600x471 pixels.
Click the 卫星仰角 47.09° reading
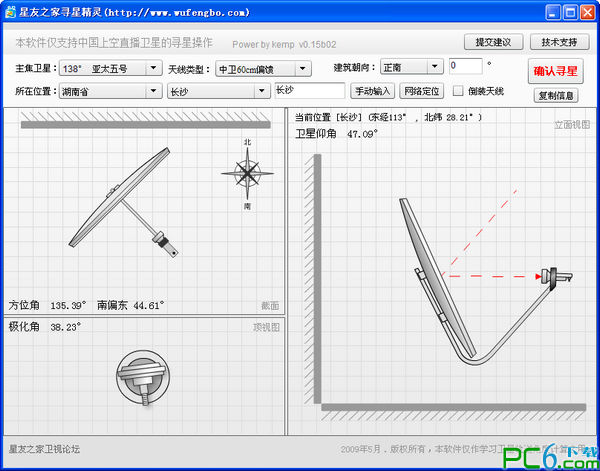336,134
